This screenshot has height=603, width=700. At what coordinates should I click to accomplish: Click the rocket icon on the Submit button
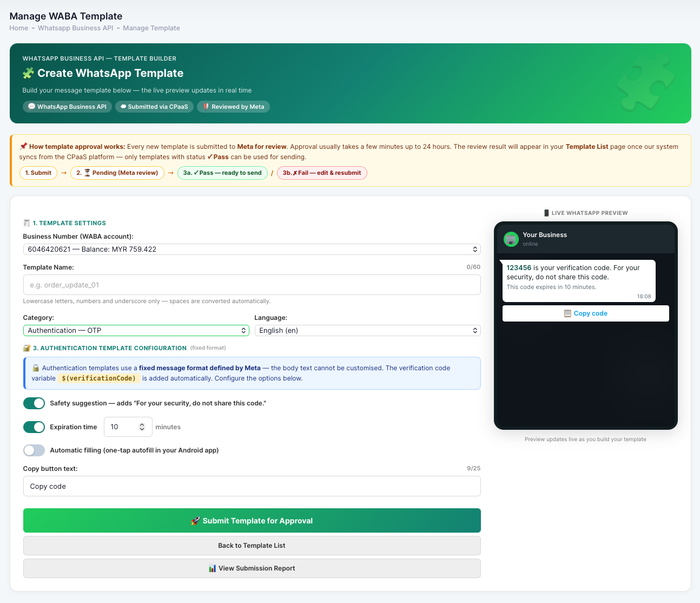[196, 521]
